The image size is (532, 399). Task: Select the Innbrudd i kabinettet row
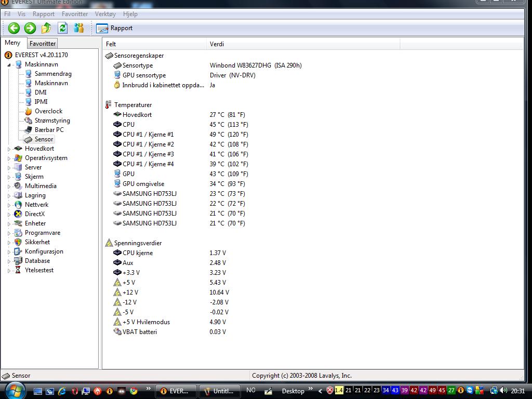[x=164, y=85]
